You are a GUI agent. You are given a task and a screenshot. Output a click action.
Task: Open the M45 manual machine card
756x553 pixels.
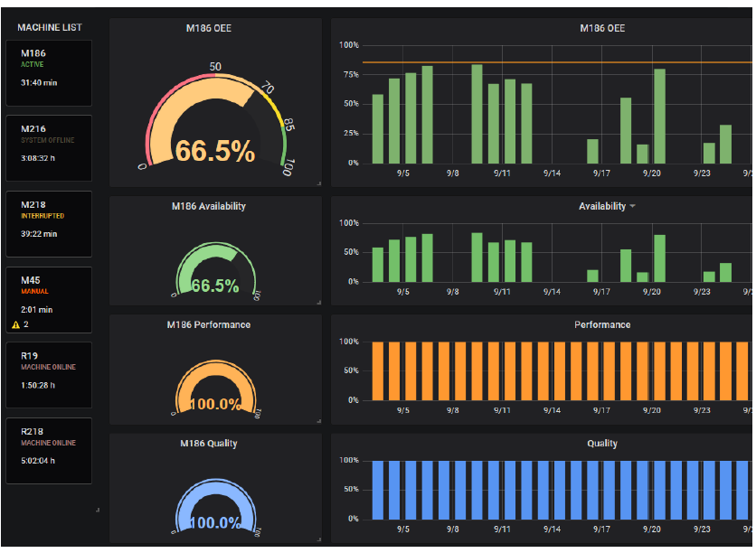click(49, 300)
